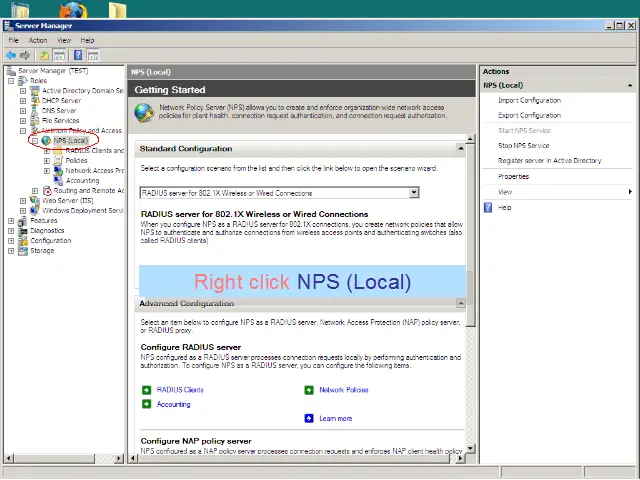The image size is (640, 480).
Task: Expand the Storage tree node
Action: pos(11,251)
